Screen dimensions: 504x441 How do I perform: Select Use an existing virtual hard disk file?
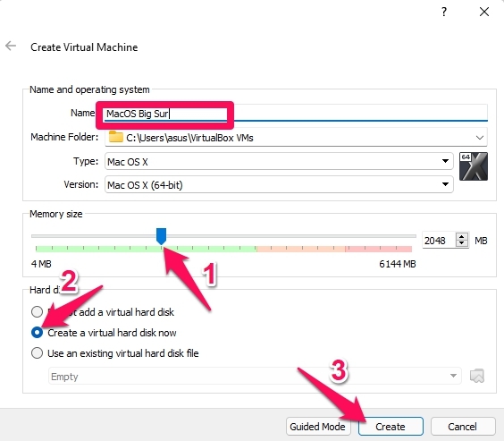pos(114,353)
